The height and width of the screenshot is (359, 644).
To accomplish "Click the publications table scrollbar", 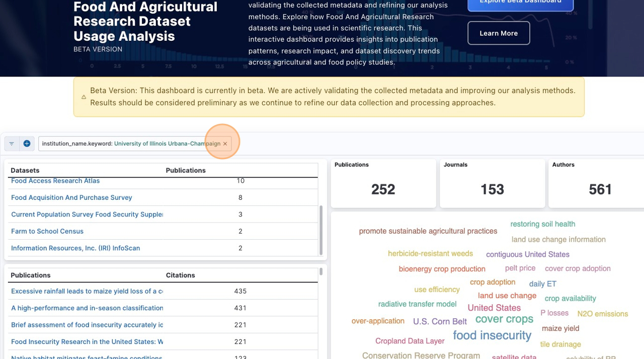I will pyautogui.click(x=321, y=271).
